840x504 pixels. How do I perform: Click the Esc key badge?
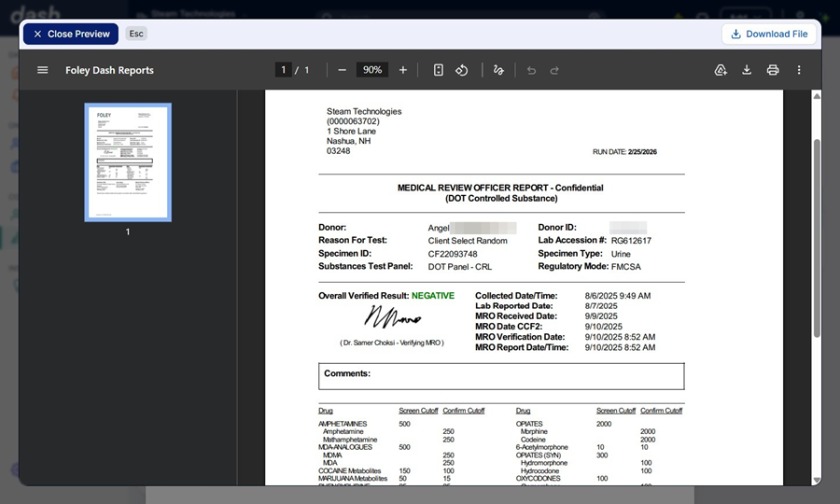(x=136, y=34)
